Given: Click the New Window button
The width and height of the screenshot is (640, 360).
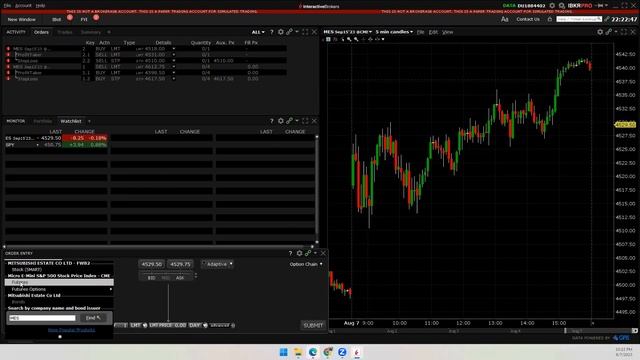Looking at the screenshot, I should (21, 19).
